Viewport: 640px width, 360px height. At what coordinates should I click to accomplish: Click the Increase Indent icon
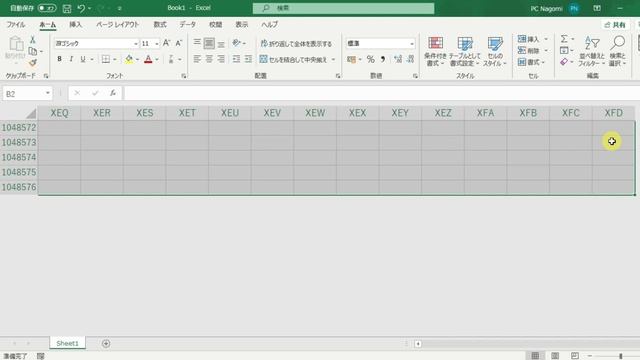248,60
